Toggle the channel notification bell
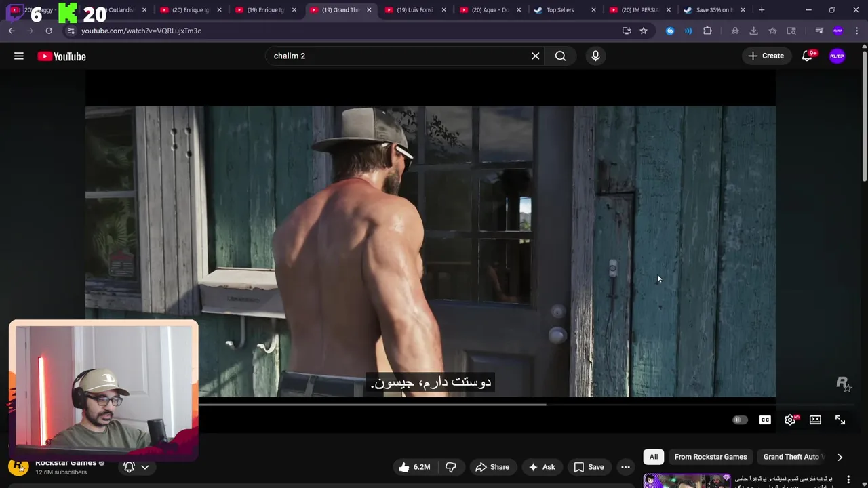 pyautogui.click(x=129, y=467)
